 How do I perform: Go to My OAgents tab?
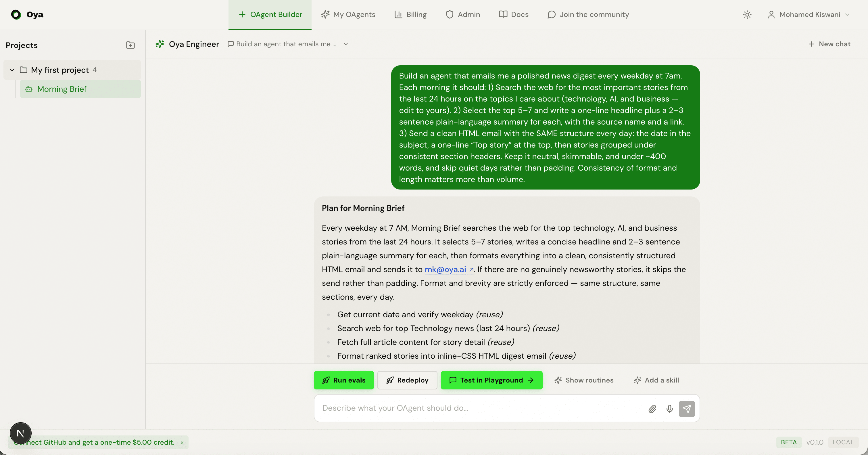point(348,14)
